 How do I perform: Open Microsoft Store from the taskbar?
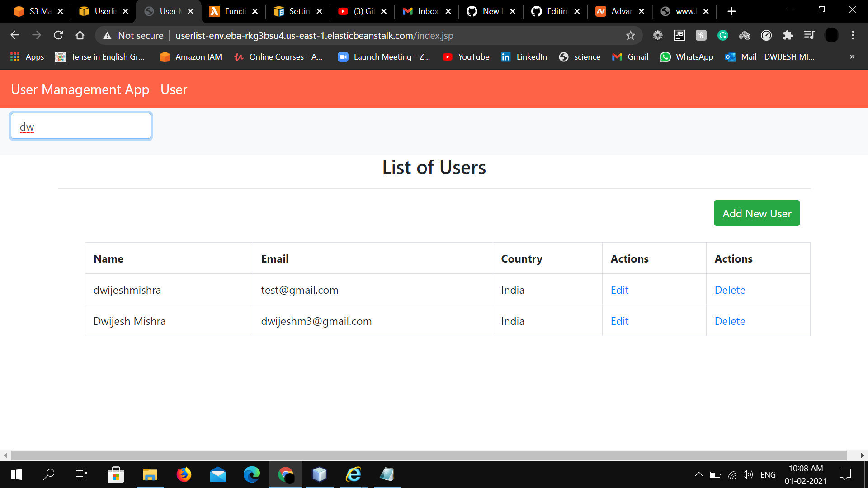116,474
